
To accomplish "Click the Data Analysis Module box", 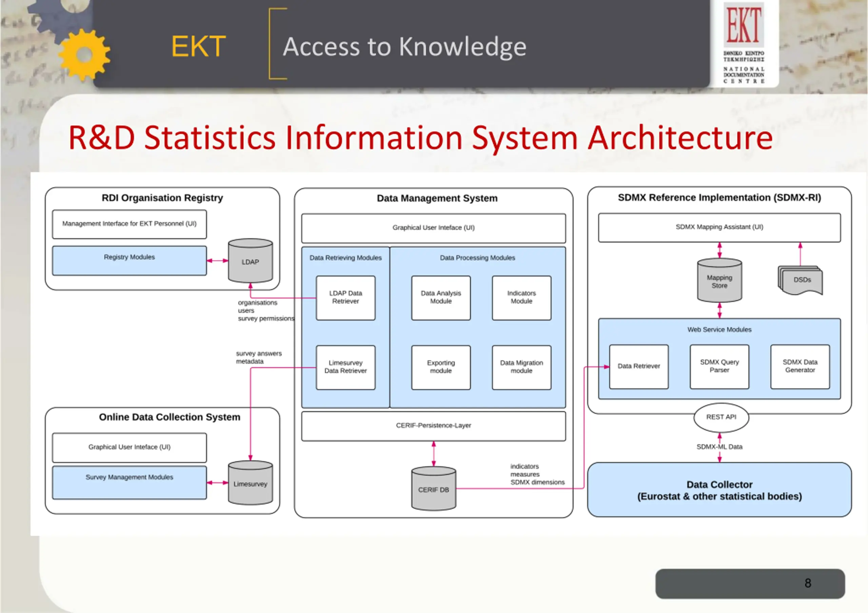I will tap(441, 298).
